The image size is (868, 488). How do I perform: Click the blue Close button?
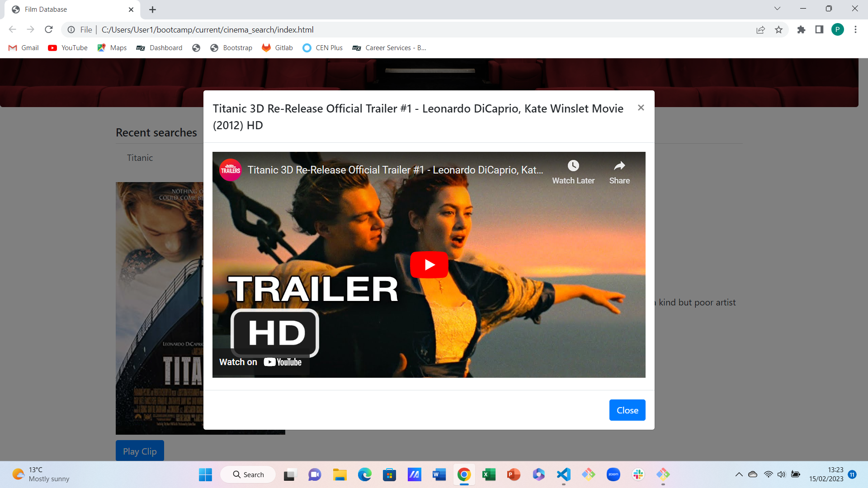pyautogui.click(x=627, y=410)
